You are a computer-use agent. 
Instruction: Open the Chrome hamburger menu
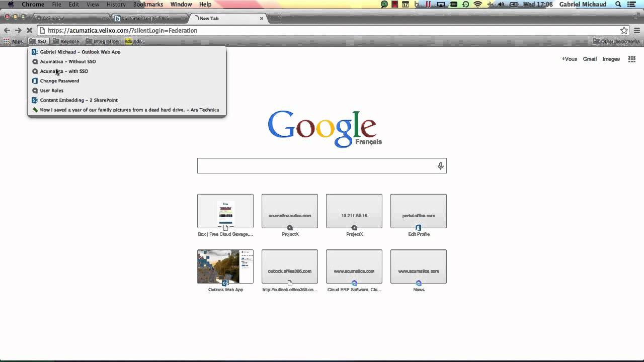637,31
